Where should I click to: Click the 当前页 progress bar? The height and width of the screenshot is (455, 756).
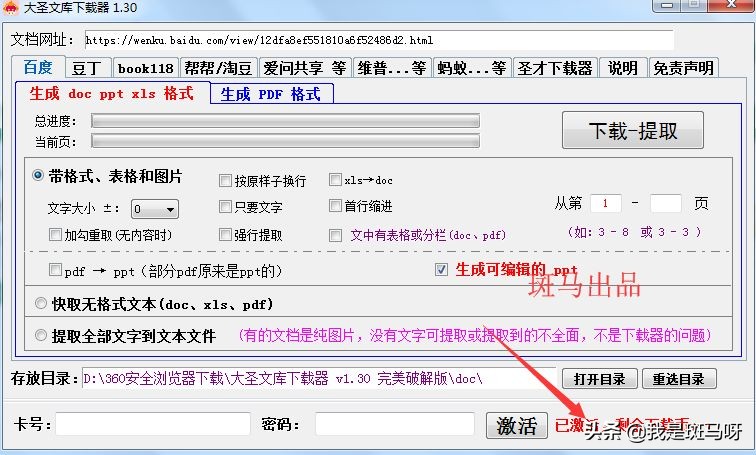pyautogui.click(x=285, y=141)
